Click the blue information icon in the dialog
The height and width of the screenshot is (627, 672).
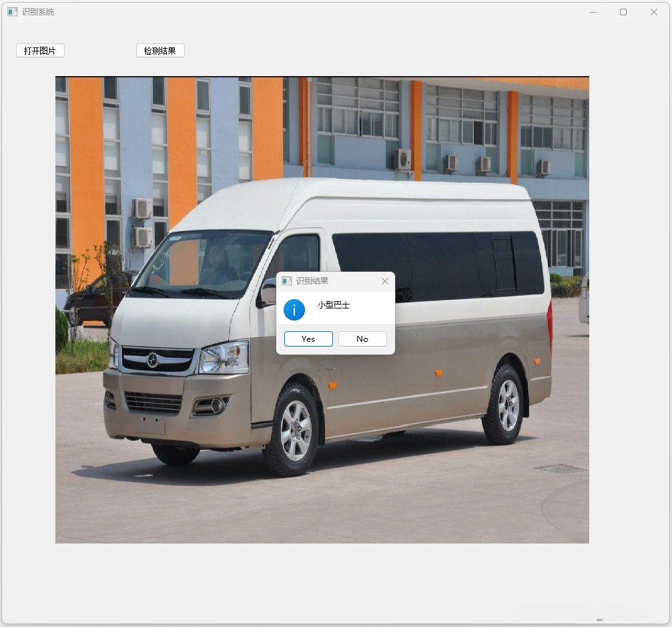(294, 310)
